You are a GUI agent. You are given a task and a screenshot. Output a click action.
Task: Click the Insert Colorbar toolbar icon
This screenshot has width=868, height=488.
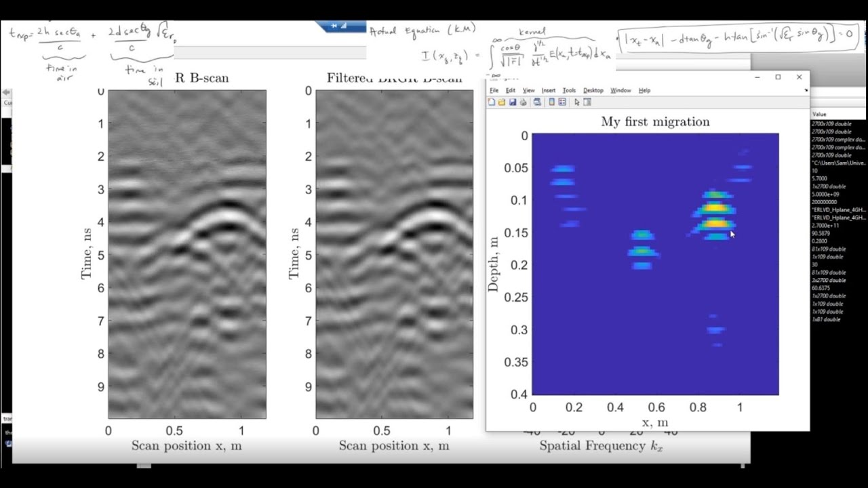click(552, 102)
